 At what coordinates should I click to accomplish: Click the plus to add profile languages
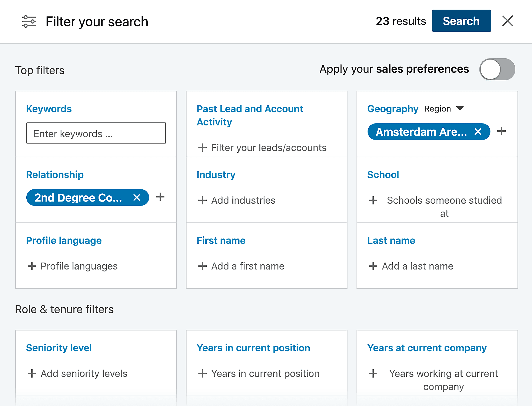pyautogui.click(x=32, y=266)
